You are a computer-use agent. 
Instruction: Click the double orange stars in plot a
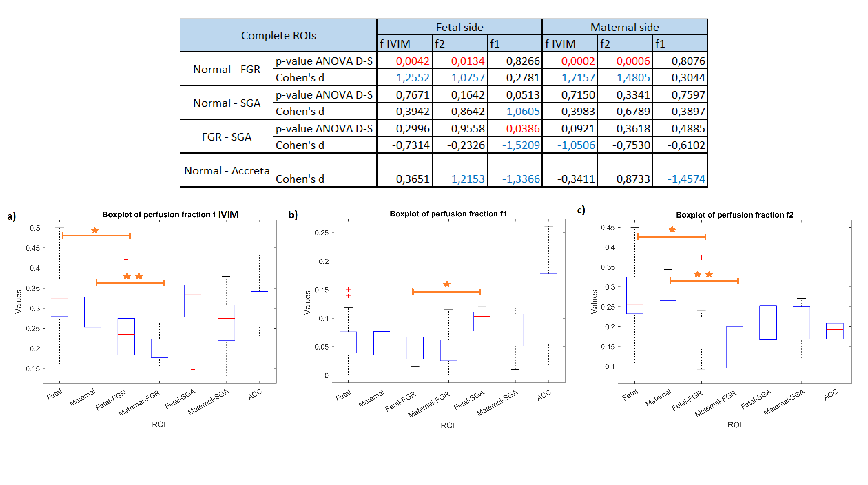point(133,276)
